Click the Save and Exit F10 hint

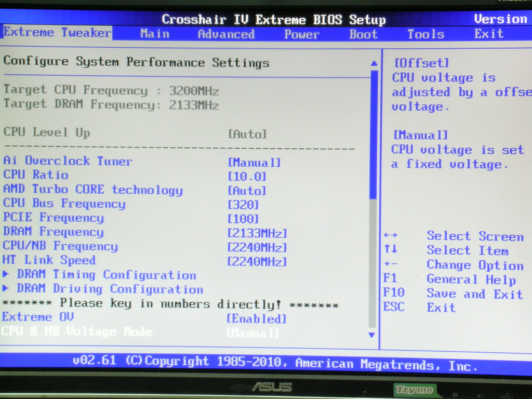[x=453, y=294]
